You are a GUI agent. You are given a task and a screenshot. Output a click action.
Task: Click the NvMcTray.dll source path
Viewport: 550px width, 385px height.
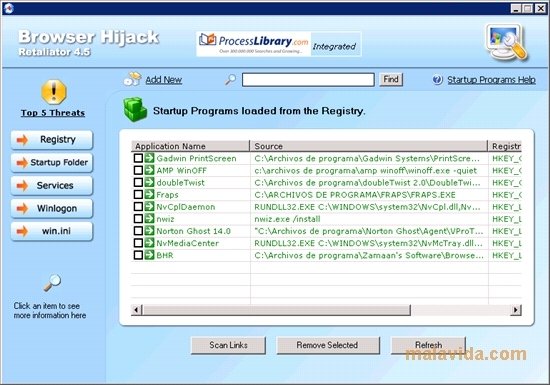tap(368, 243)
